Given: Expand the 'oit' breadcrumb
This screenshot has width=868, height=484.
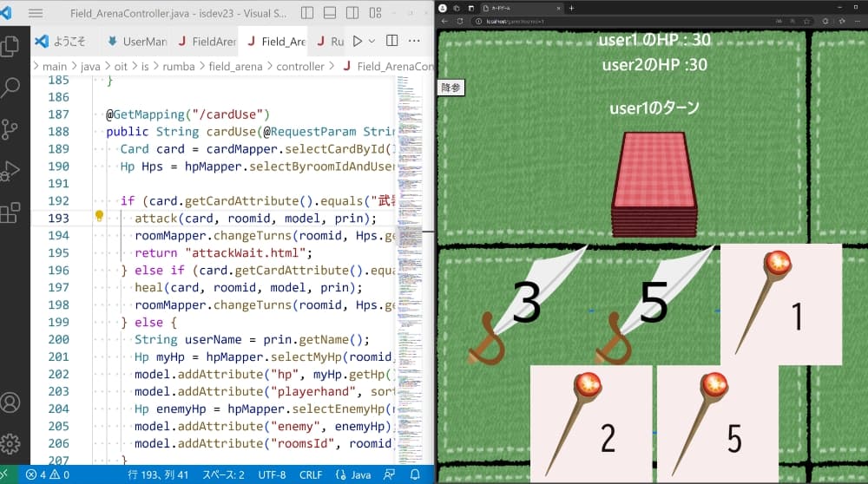Looking at the screenshot, I should (121, 67).
